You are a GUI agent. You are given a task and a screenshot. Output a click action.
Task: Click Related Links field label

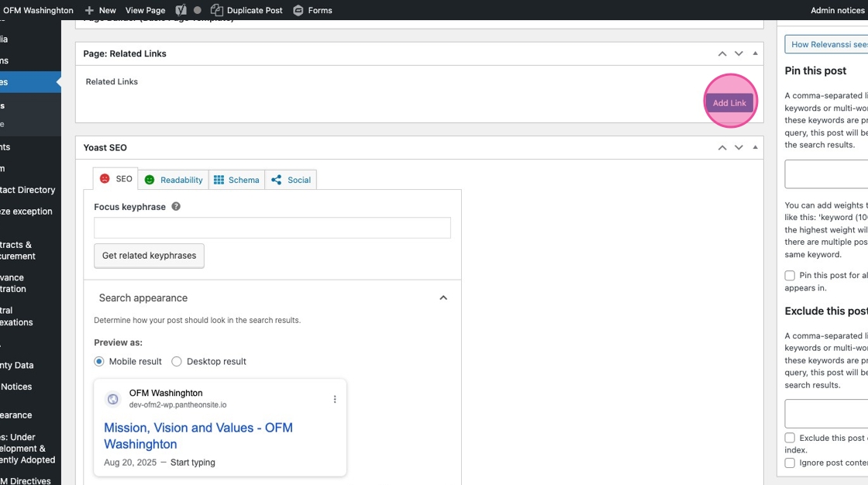coord(112,81)
